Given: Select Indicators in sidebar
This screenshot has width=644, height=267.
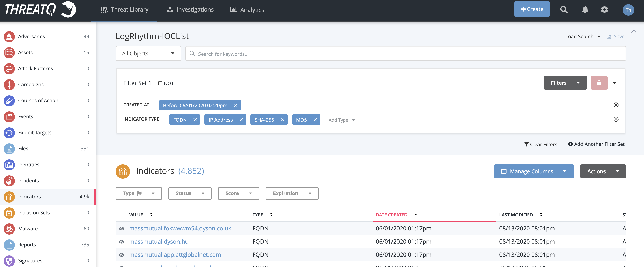Looking at the screenshot, I should 47,197.
